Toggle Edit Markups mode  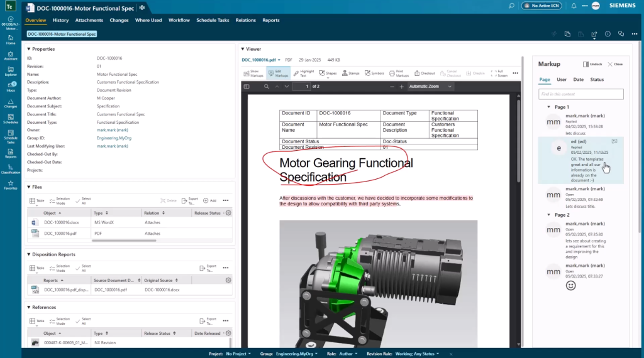coord(278,73)
